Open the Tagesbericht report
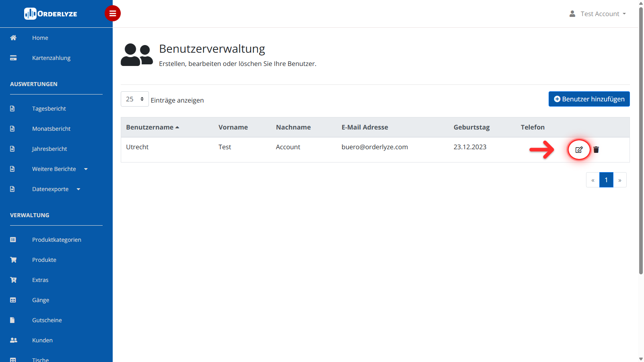Image resolution: width=644 pixels, height=362 pixels. [49, 109]
